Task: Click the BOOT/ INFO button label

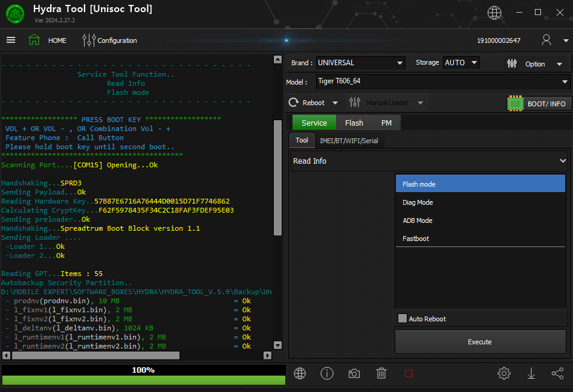Action: click(x=546, y=104)
